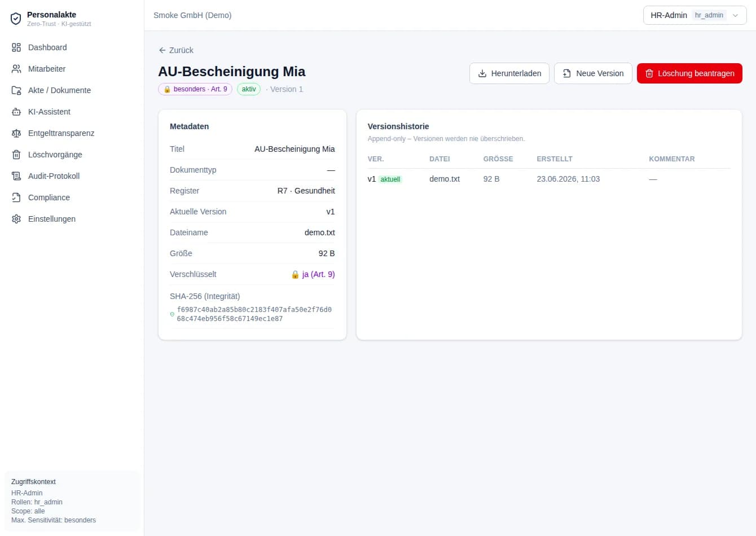Click the green integrity check icon by hash
This screenshot has width=756, height=536.
[172, 314]
